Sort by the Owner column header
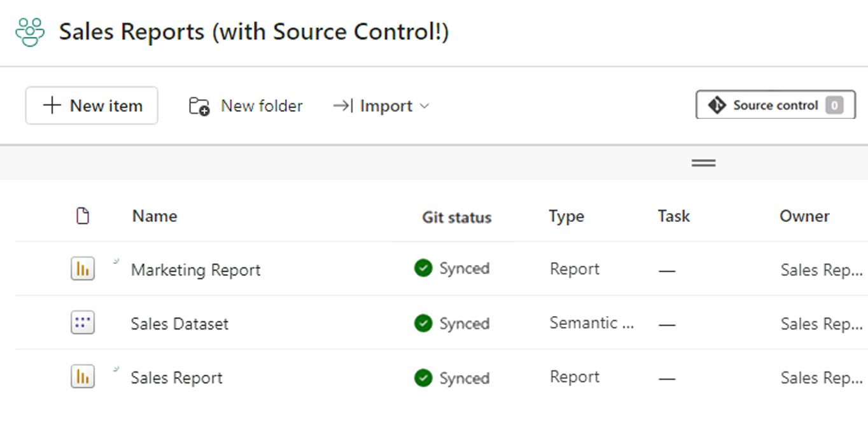This screenshot has height=435, width=868. pyautogui.click(x=804, y=216)
